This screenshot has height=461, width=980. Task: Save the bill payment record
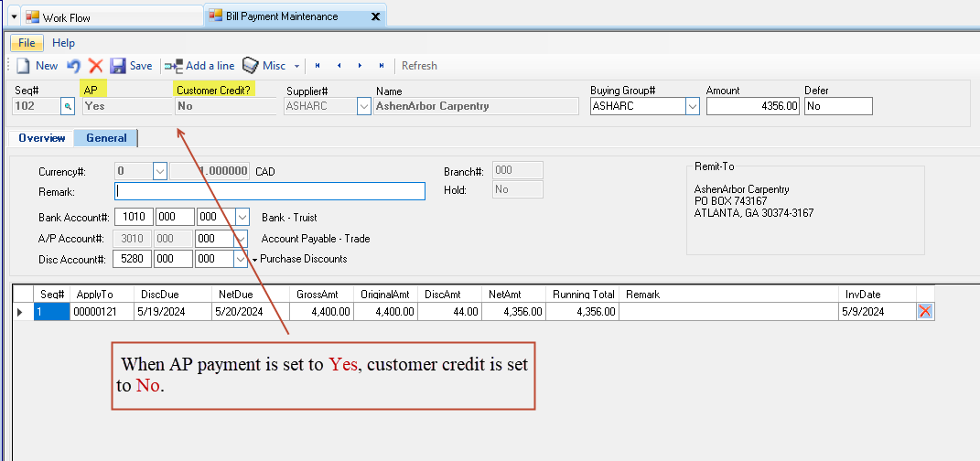click(131, 66)
